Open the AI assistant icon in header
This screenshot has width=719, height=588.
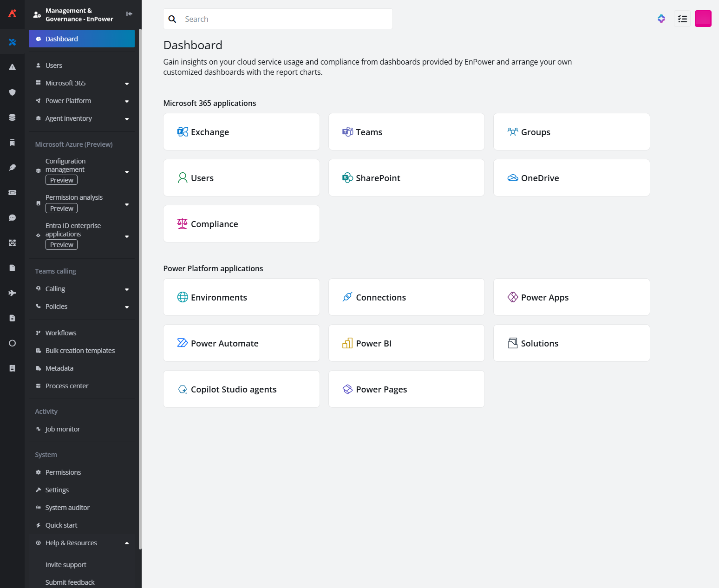[661, 19]
